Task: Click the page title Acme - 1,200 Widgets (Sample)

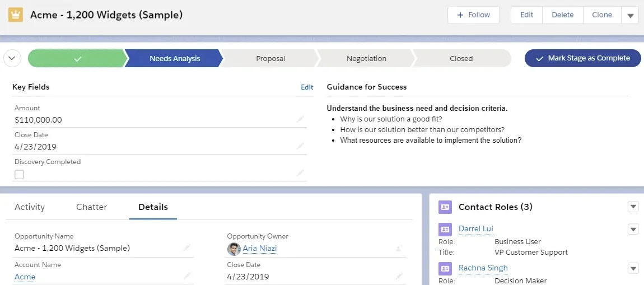Action: tap(106, 15)
